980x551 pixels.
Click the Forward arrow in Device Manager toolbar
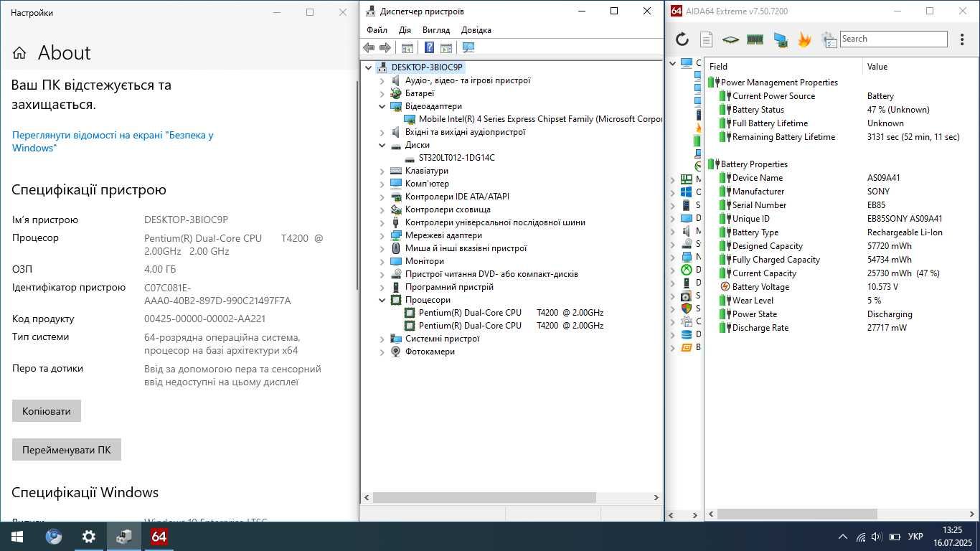click(385, 48)
